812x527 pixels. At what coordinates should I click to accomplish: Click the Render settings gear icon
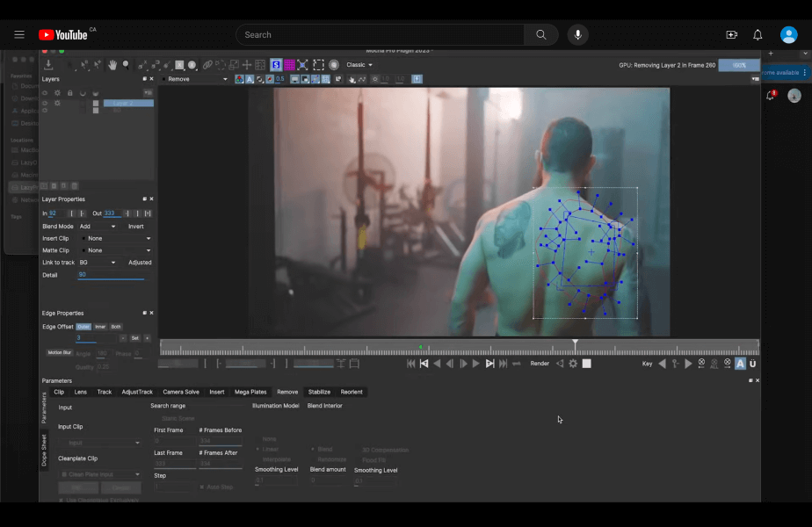pos(573,364)
